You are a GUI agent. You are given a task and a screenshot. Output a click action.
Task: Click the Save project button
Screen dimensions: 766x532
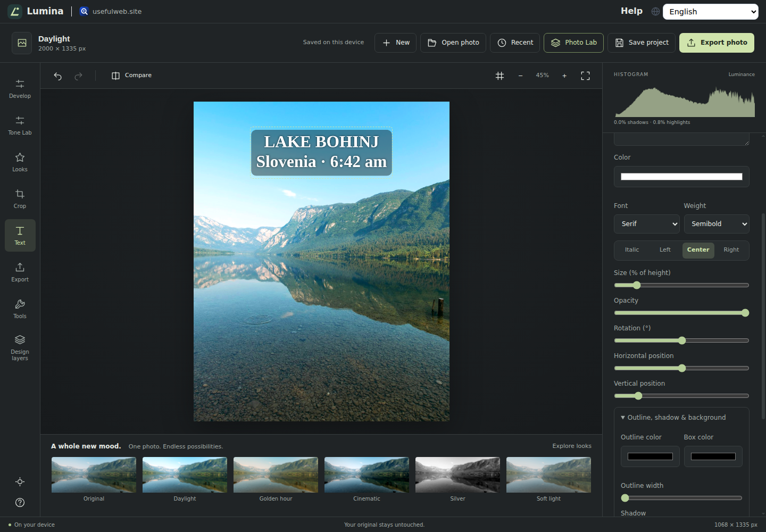point(642,43)
